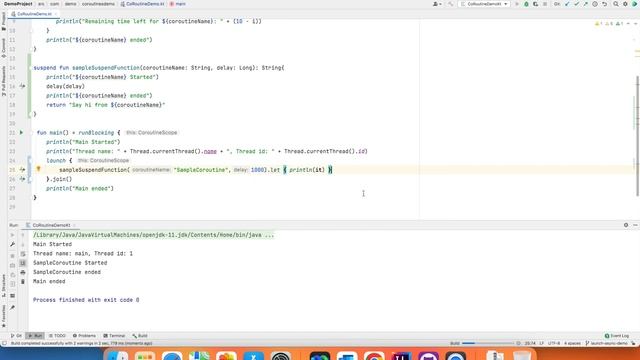Viewport: 640px width, 360px height.
Task: Click the LF line separator in the status bar
Action: [x=542, y=343]
